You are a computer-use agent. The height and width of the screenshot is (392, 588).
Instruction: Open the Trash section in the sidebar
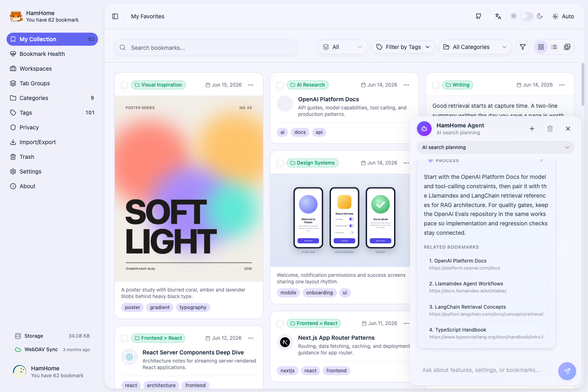tap(52, 157)
